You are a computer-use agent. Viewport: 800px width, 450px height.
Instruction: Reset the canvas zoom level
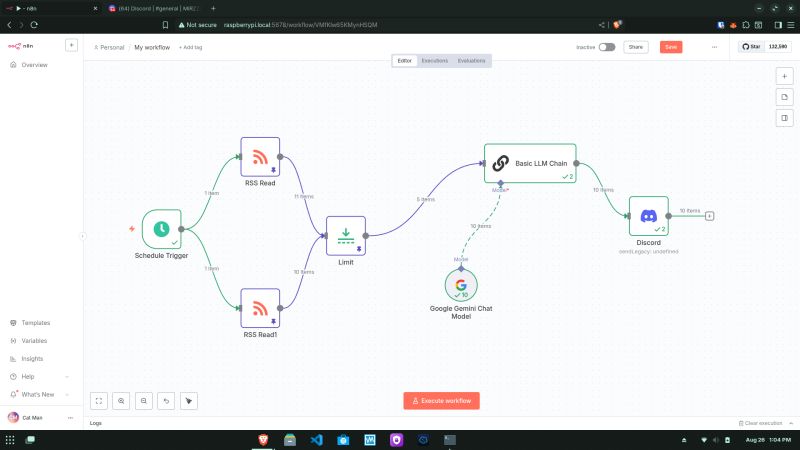pos(166,401)
